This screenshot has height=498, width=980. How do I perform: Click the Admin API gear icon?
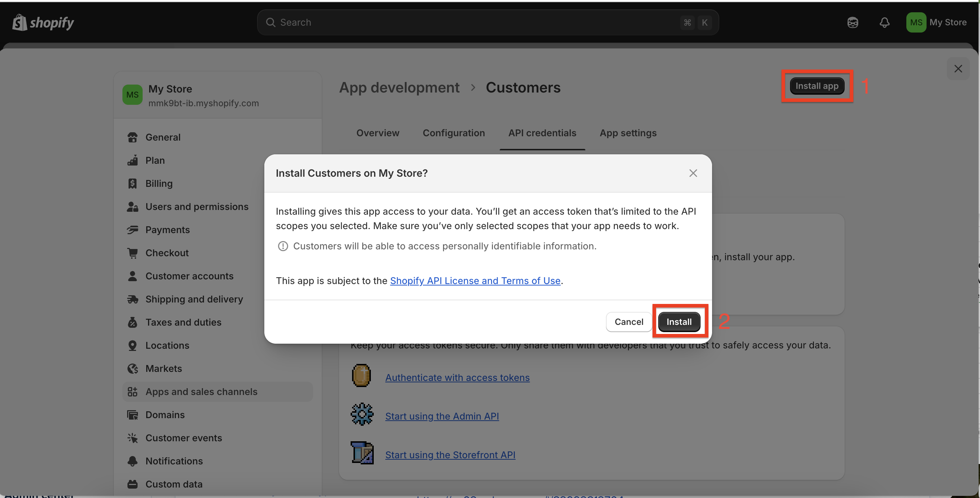(362, 414)
